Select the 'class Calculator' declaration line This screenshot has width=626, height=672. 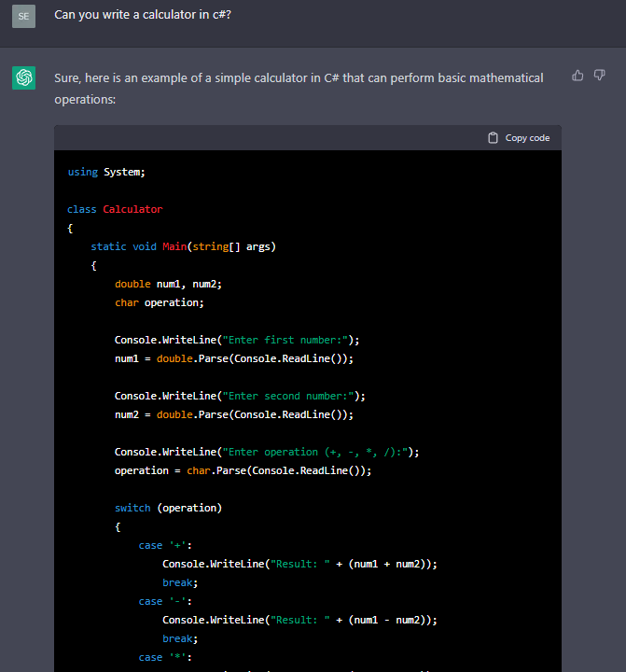[x=115, y=209]
